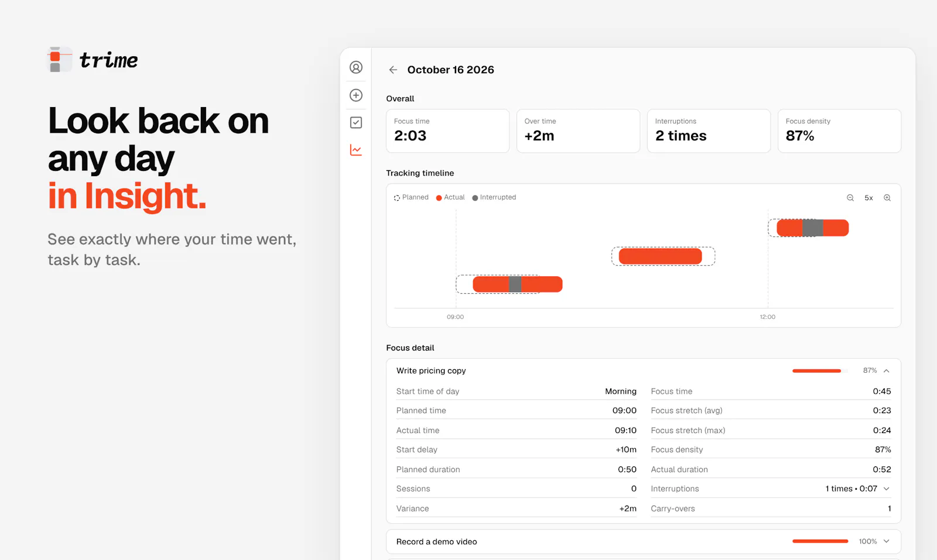The width and height of the screenshot is (937, 560).
Task: Expand the Interruptions 1 times dropdown
Action: tap(887, 489)
